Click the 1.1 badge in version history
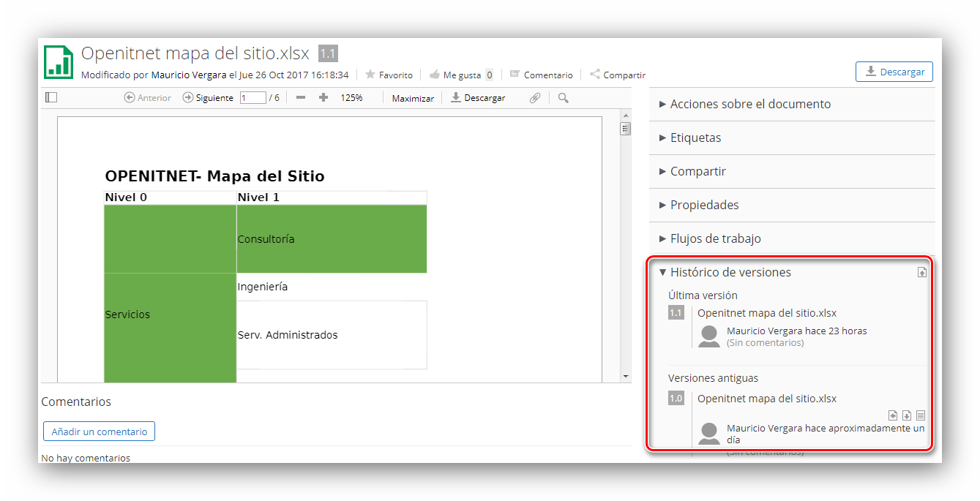 point(676,313)
